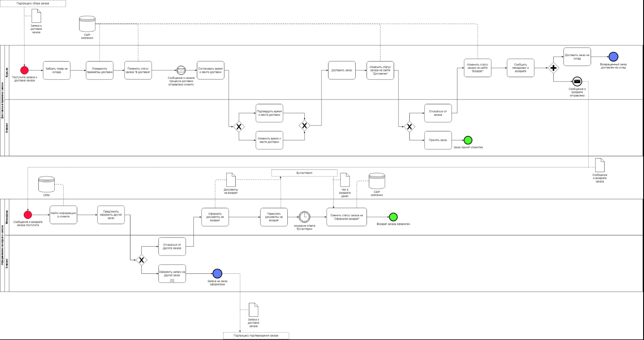Select task 'Поменять статус заказа "В доставке"'

(x=138, y=70)
